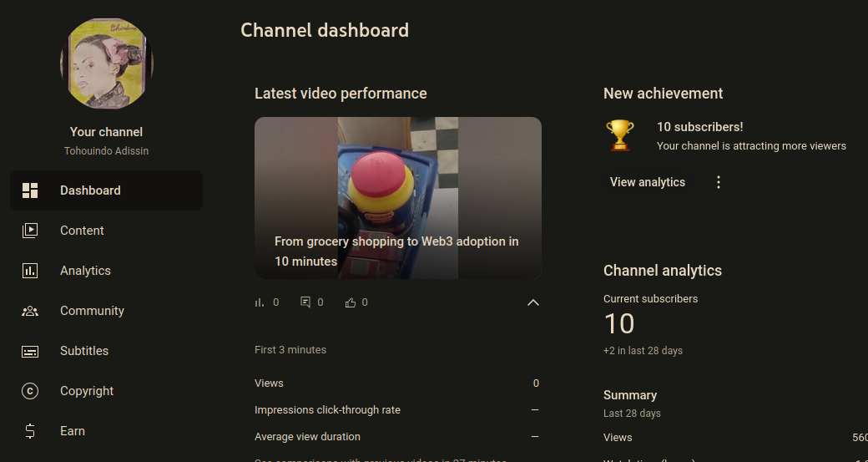Click 'Impressions click-through rate' row
This screenshot has height=462, width=868.
[x=397, y=410]
